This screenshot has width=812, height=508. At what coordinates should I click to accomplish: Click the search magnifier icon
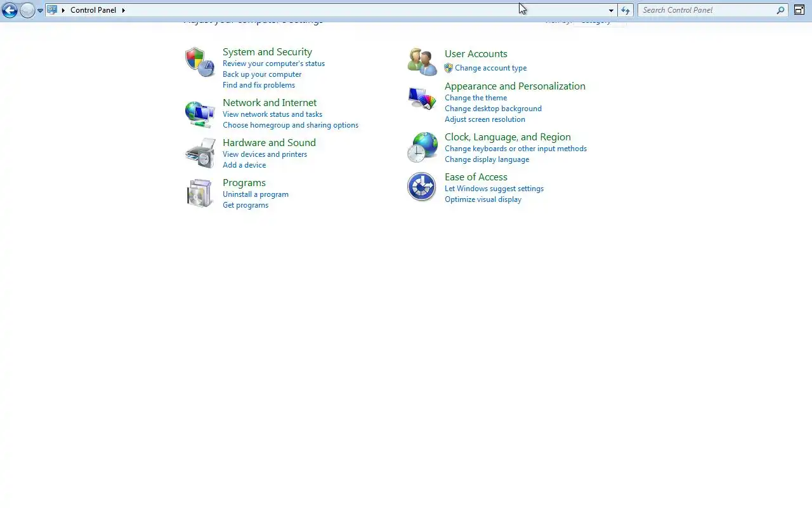pyautogui.click(x=780, y=10)
